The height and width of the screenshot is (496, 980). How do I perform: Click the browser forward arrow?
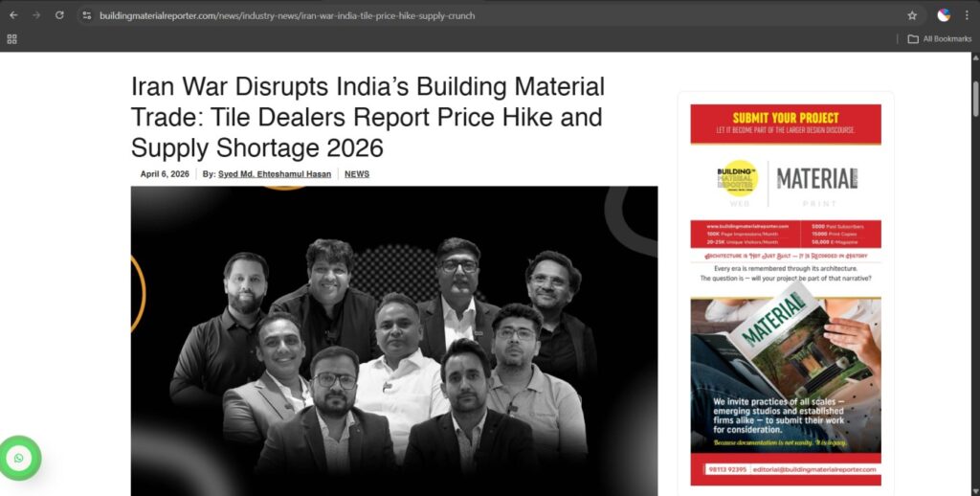coord(36,15)
